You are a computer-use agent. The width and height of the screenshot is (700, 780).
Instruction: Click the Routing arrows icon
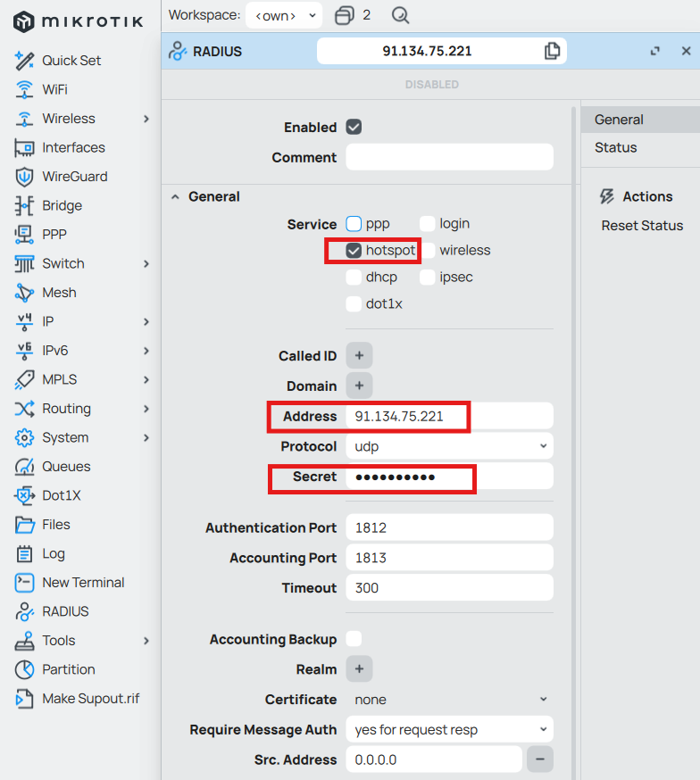(x=24, y=409)
